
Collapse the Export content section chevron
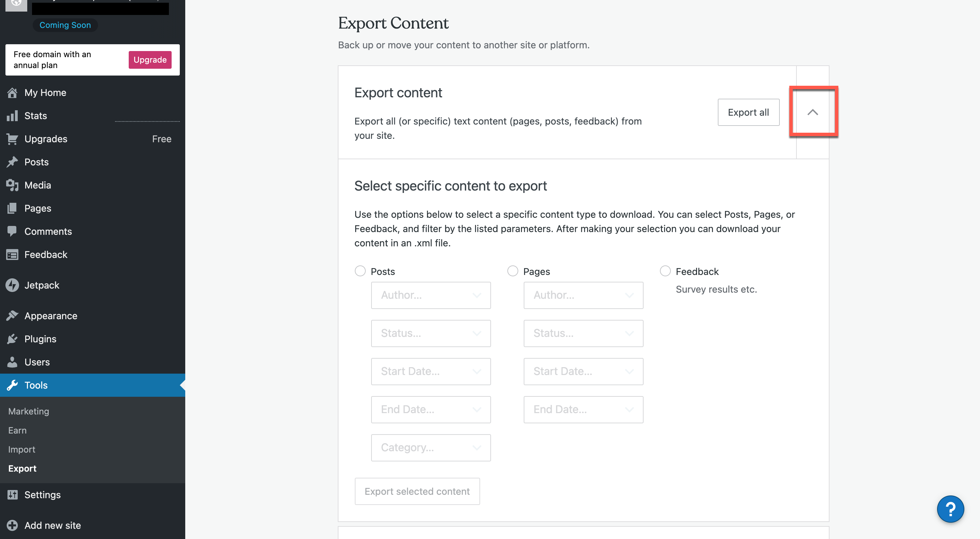(812, 113)
